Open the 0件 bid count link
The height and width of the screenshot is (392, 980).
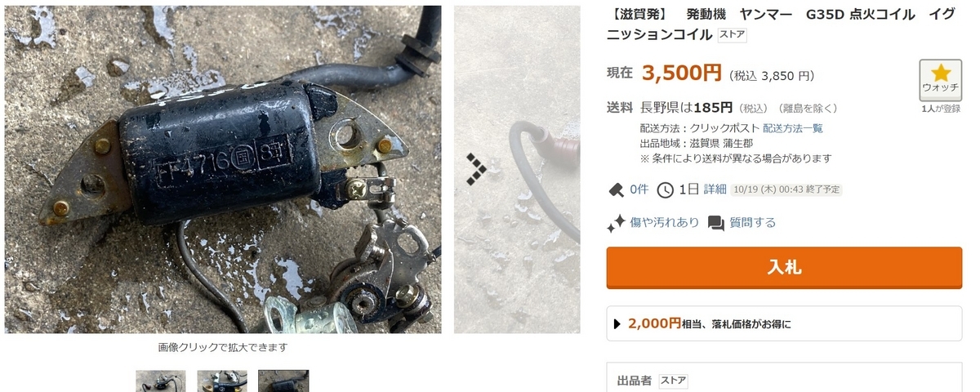pyautogui.click(x=639, y=189)
